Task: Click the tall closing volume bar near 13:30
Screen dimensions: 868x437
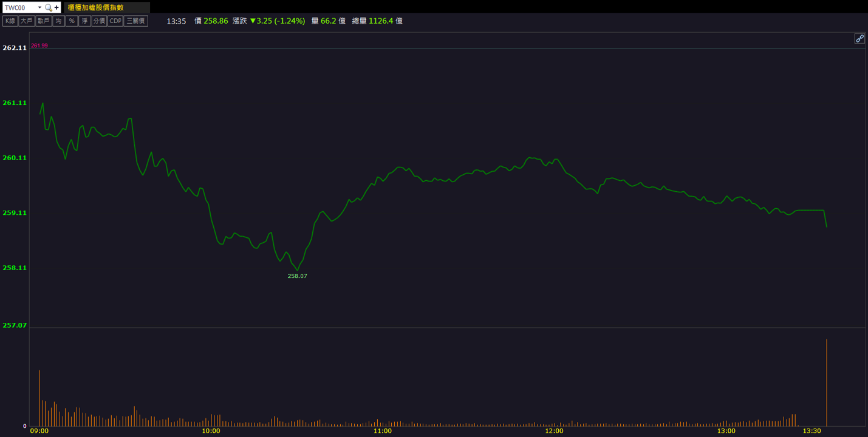Action: (x=827, y=382)
